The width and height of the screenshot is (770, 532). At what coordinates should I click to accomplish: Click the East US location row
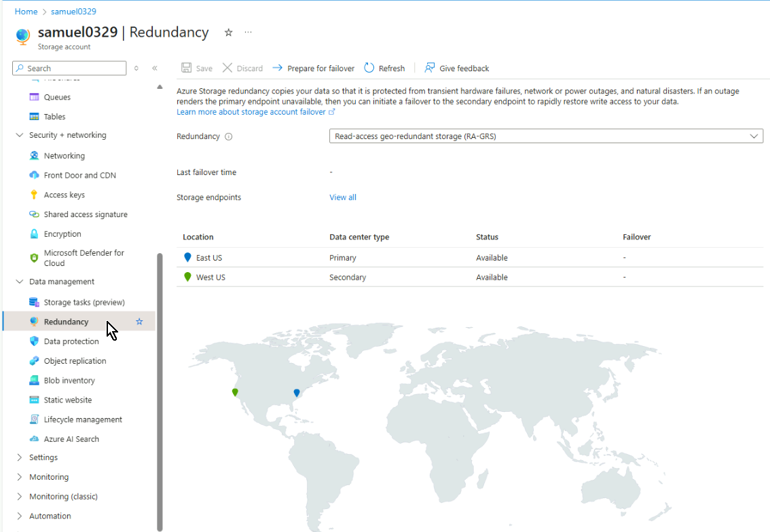(470, 258)
